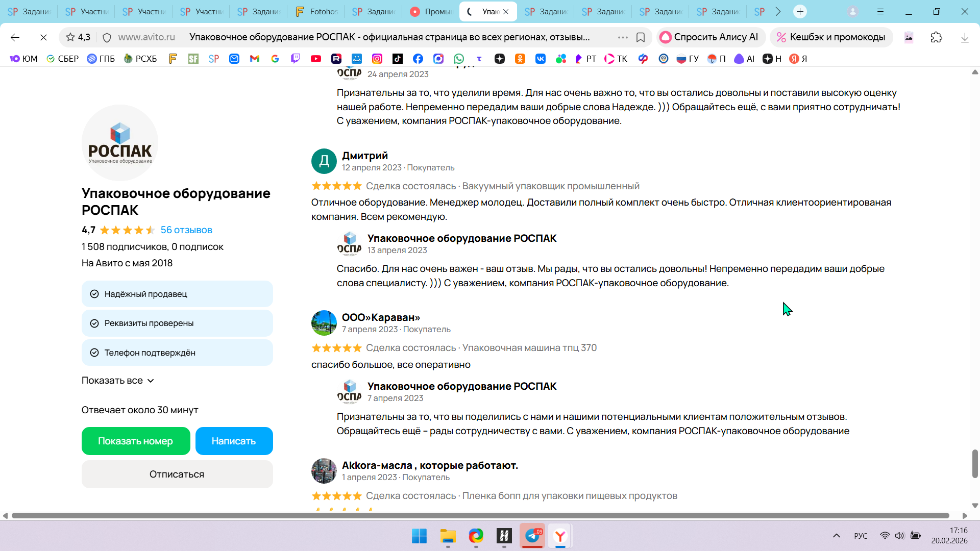This screenshot has width=980, height=551.
Task: Click the bookmark page icon in address bar
Action: 641,37
